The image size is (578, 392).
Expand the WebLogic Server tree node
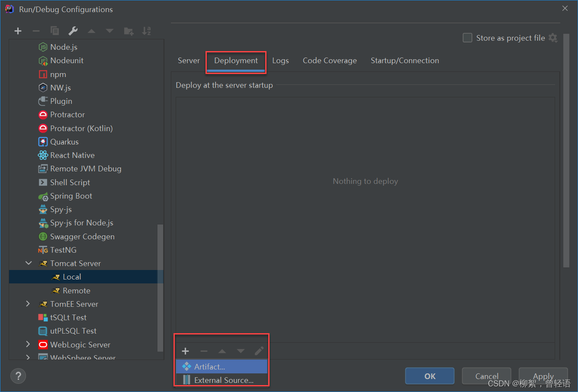tap(28, 344)
